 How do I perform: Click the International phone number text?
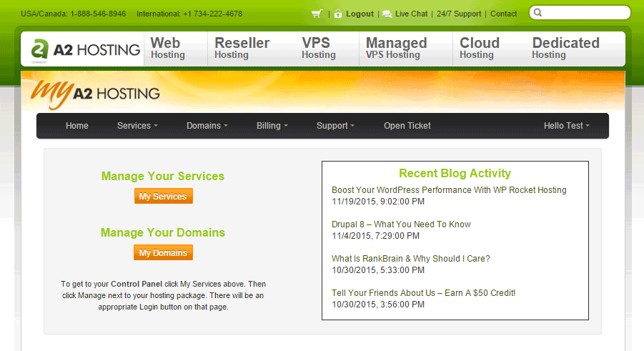(189, 14)
